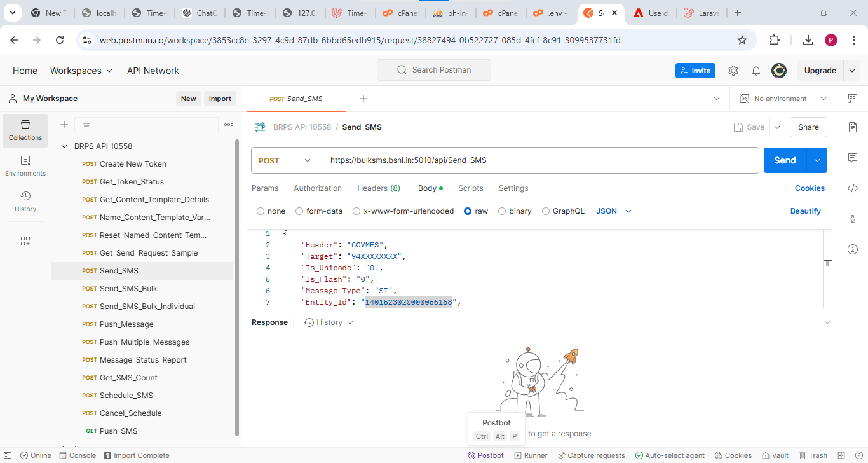Open the JSON format dropdown
868x463 pixels.
pos(614,211)
